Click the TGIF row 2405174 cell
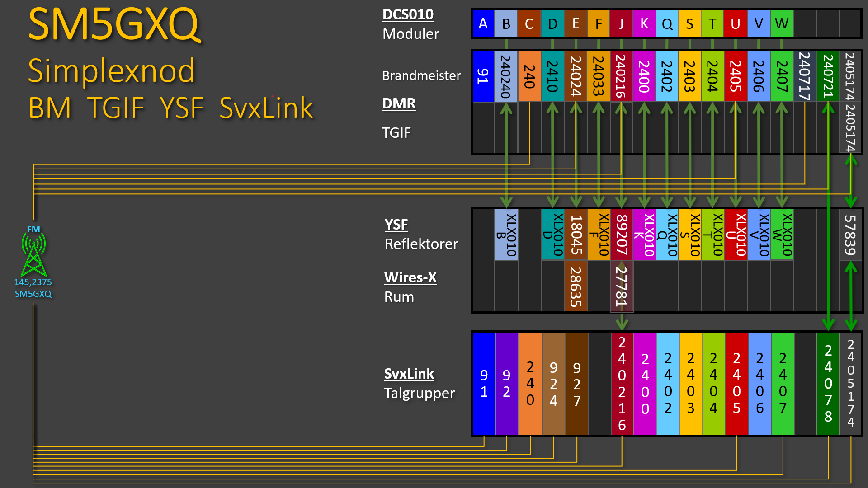The width and height of the screenshot is (868, 488). (x=850, y=128)
